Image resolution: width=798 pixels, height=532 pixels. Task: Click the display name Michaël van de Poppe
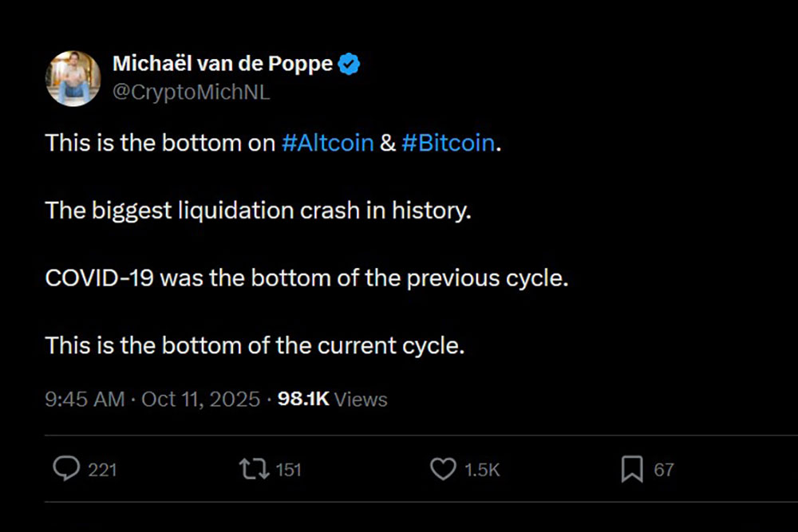[223, 64]
